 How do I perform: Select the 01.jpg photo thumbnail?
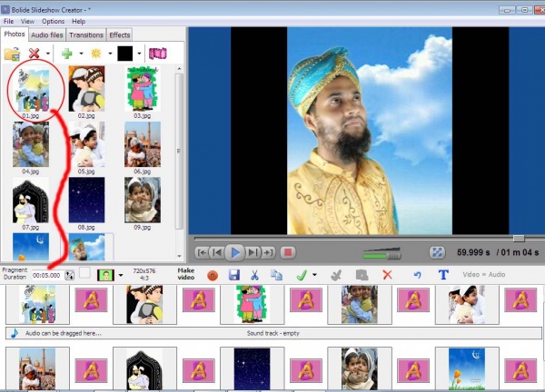point(31,90)
